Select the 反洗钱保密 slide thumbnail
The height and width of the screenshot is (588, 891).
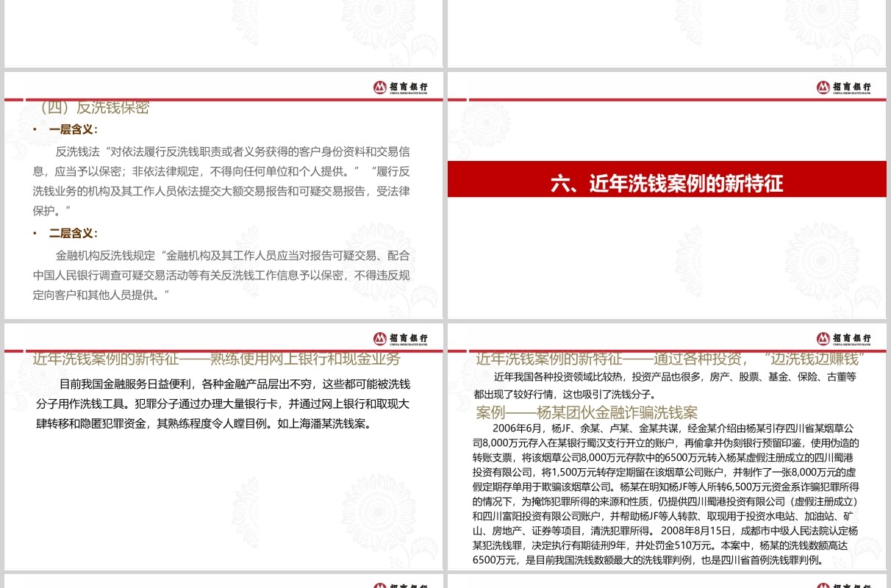tap(223, 195)
